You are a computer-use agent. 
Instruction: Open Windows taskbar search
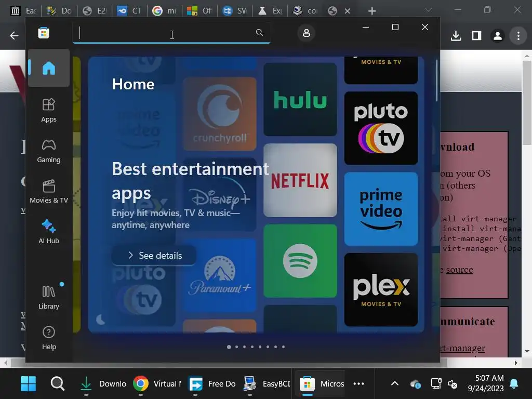click(x=57, y=384)
